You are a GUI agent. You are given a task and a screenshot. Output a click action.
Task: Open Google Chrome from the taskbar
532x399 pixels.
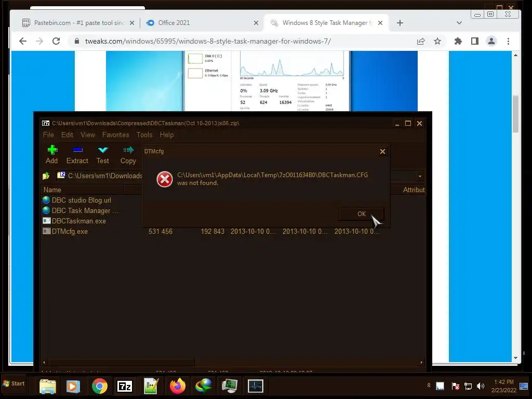coord(99,386)
